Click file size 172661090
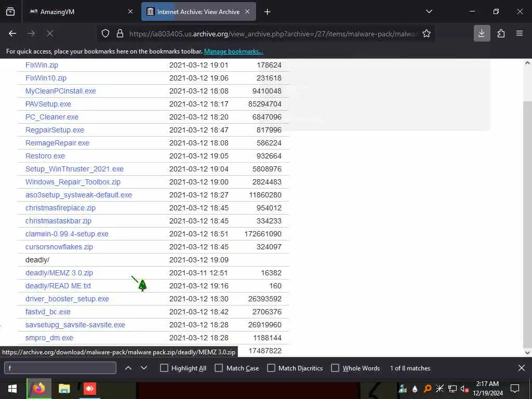532x399 pixels. tap(263, 234)
